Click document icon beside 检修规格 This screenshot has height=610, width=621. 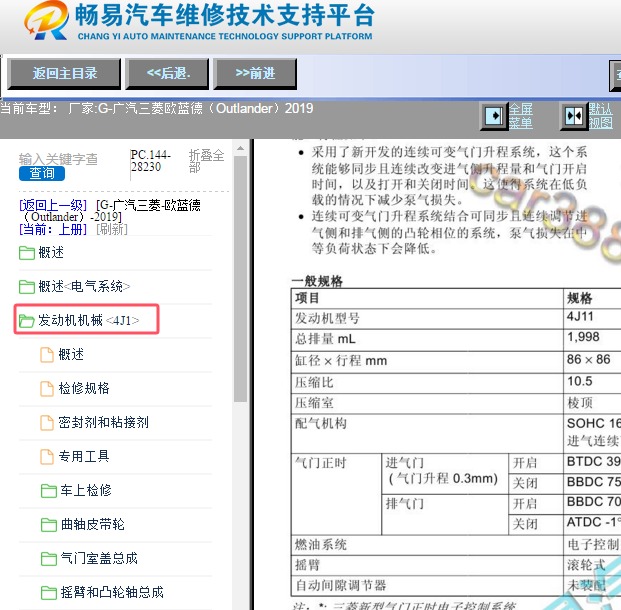click(47, 389)
